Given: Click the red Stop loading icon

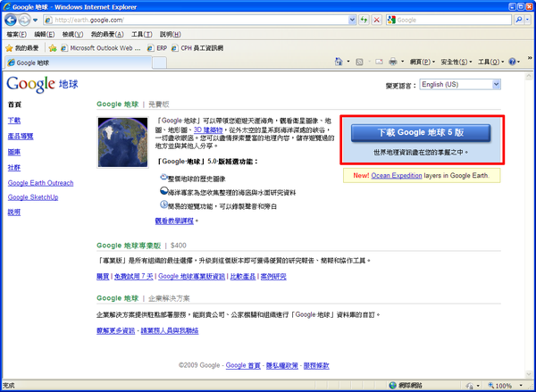Looking at the screenshot, I should pos(377,21).
